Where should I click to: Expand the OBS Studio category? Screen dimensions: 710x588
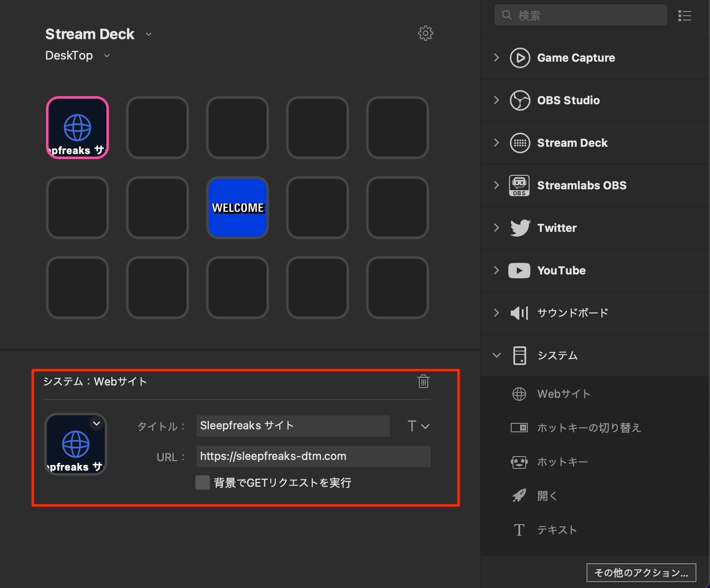pyautogui.click(x=496, y=100)
